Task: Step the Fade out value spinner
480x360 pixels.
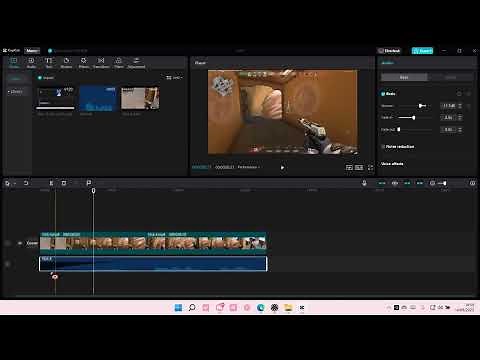Action: (x=460, y=129)
